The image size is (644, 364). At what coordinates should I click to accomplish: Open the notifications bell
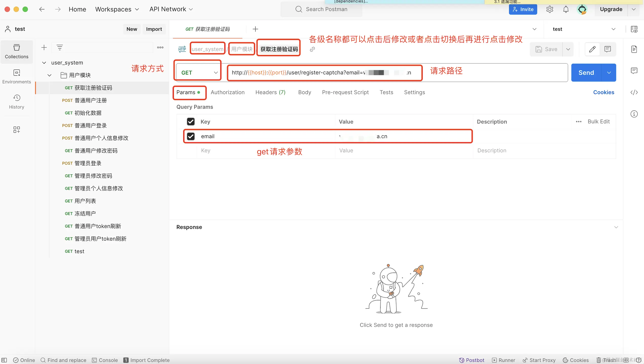tap(566, 9)
